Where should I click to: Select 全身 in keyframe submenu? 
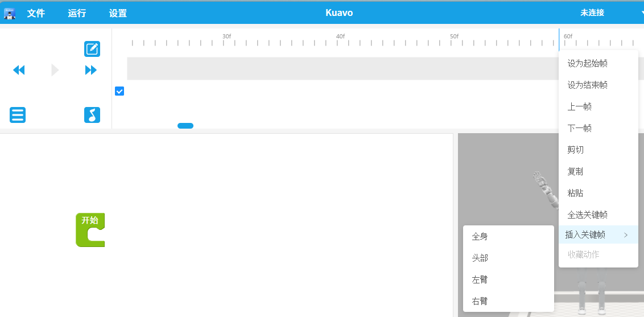click(480, 236)
